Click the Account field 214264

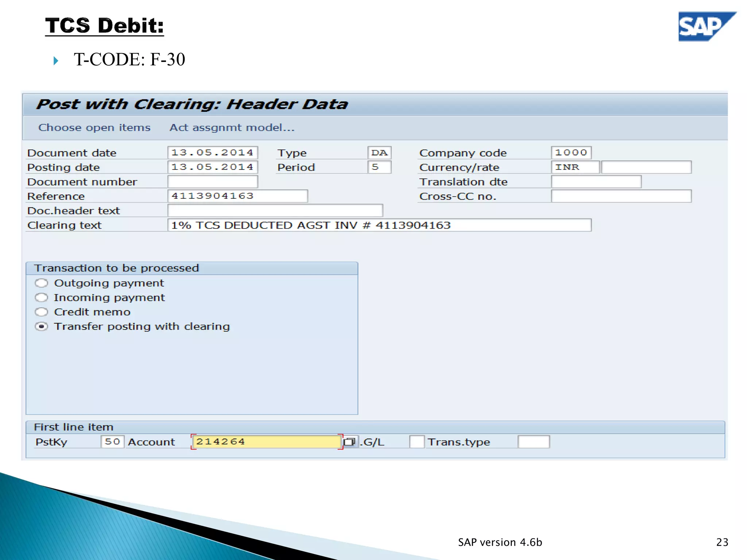click(267, 442)
